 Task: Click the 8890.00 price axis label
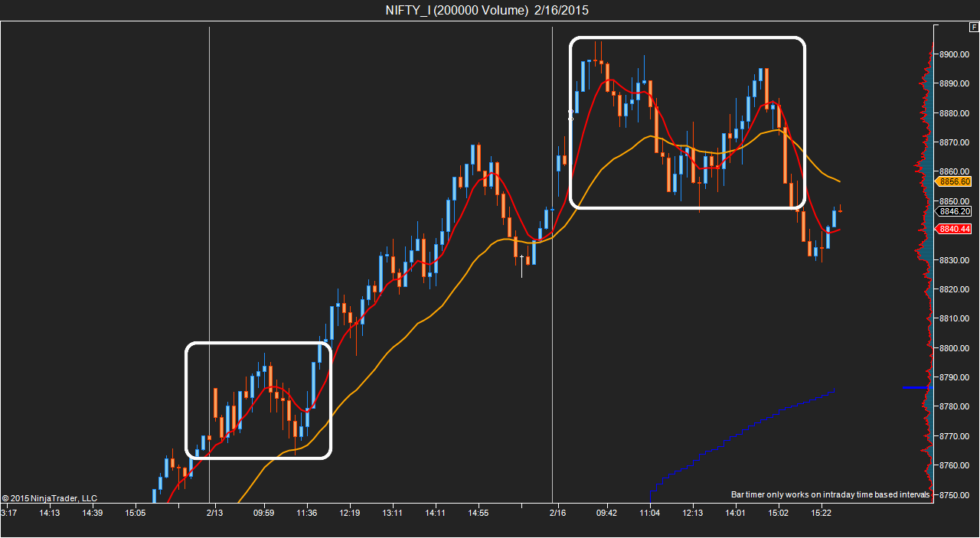point(955,83)
